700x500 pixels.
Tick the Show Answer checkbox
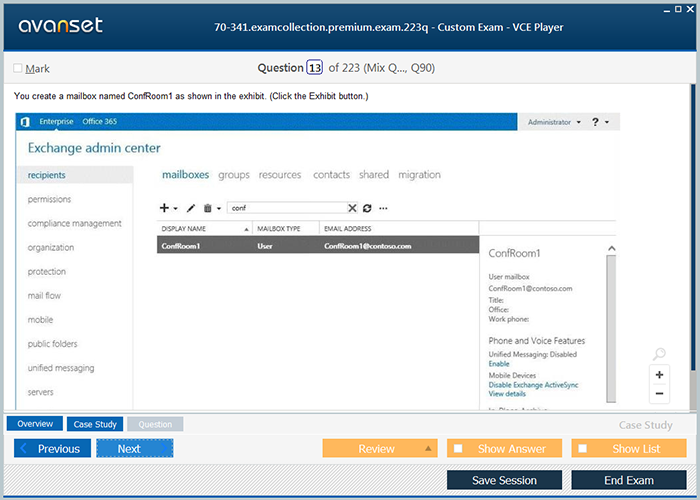459,449
